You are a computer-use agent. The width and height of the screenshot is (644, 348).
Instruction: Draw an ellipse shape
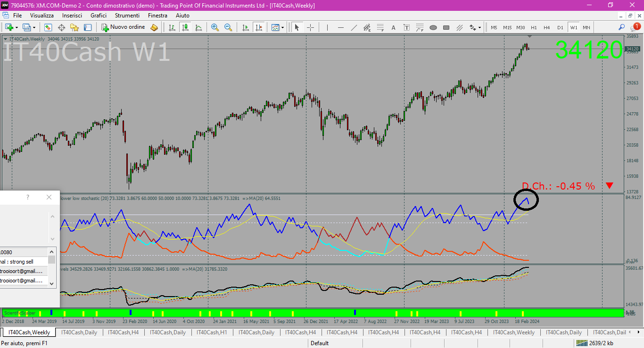[433, 27]
